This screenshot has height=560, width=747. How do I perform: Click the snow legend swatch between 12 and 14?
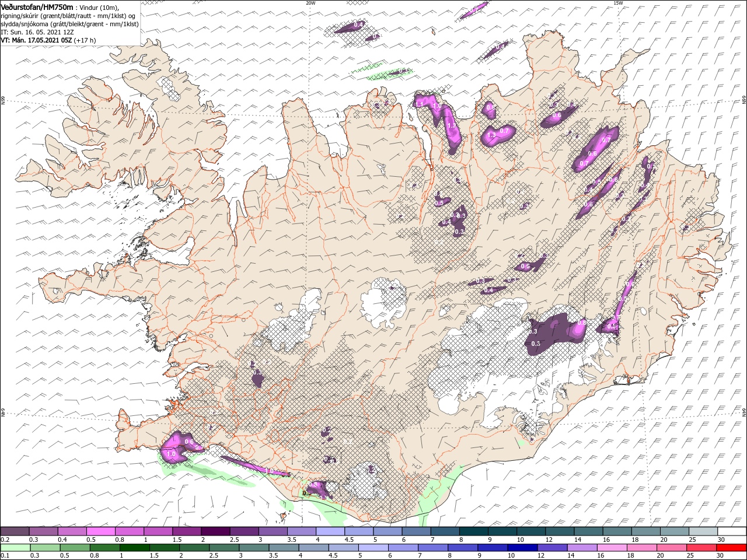click(560, 531)
